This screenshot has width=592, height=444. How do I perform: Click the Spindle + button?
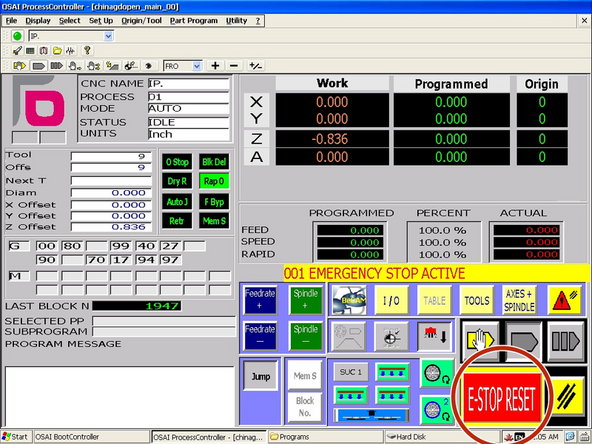click(305, 300)
